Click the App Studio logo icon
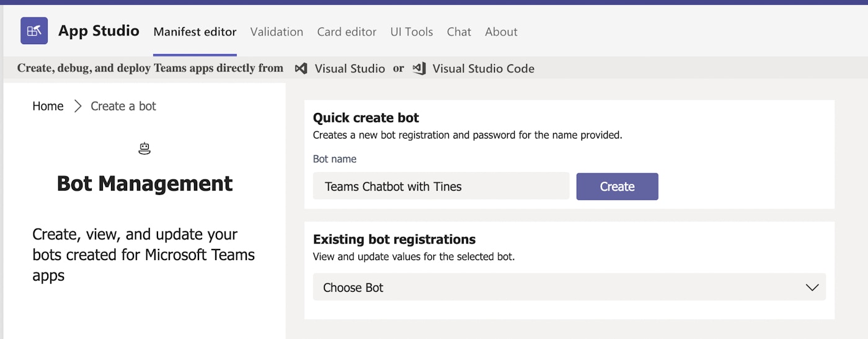This screenshot has height=339, width=868. [x=34, y=31]
